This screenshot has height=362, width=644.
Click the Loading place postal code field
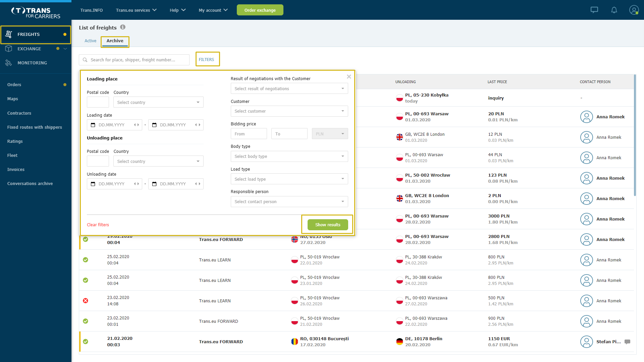98,102
